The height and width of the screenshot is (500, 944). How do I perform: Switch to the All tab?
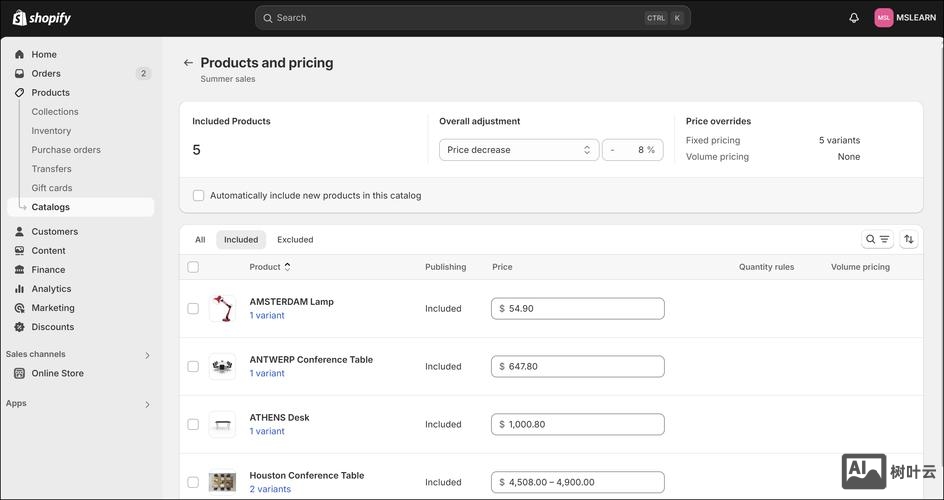coord(200,240)
